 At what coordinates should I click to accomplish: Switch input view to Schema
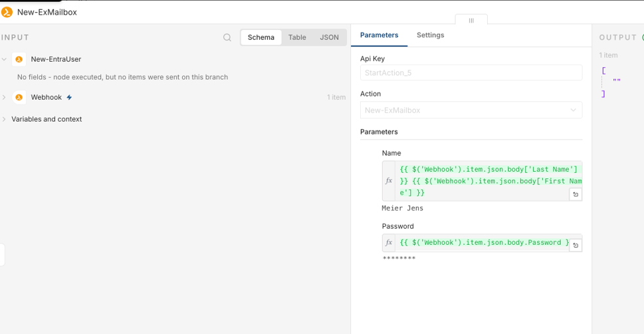(x=261, y=37)
